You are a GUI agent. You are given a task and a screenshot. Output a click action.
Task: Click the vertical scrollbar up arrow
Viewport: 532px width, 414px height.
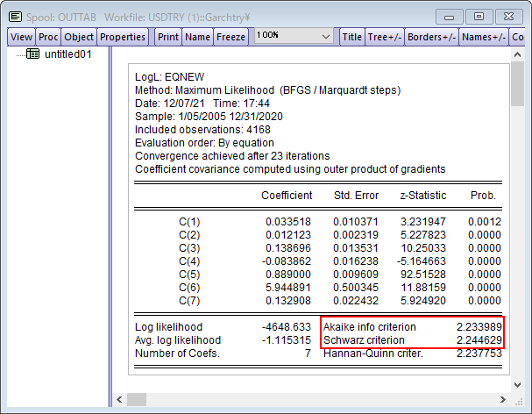coord(517,54)
